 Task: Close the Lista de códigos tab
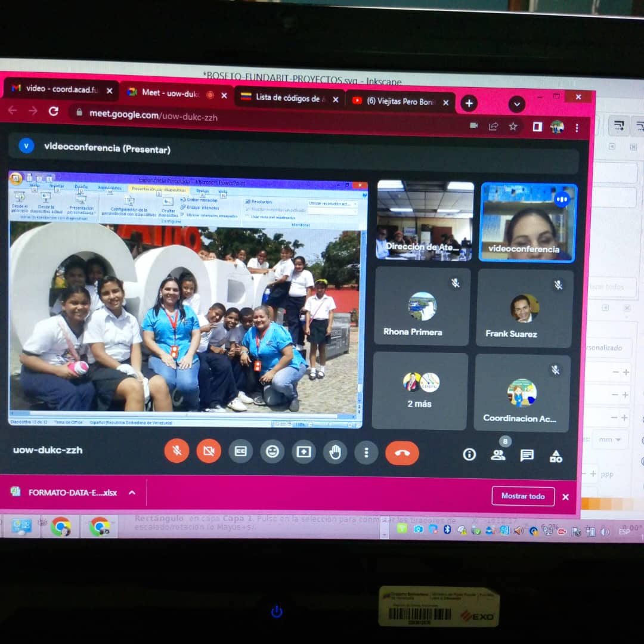tap(336, 100)
